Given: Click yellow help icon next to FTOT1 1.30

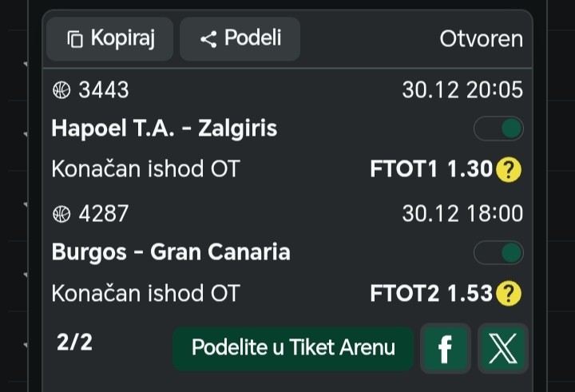Looking at the screenshot, I should pos(508,169).
